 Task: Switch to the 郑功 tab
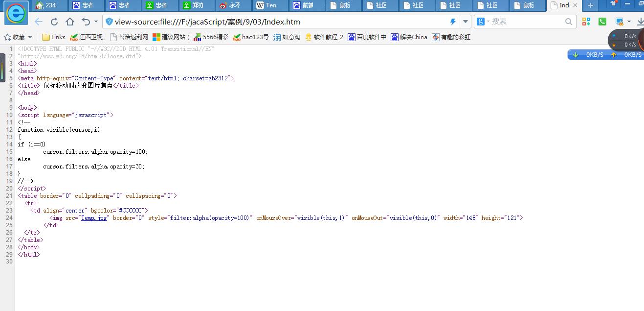(x=198, y=5)
